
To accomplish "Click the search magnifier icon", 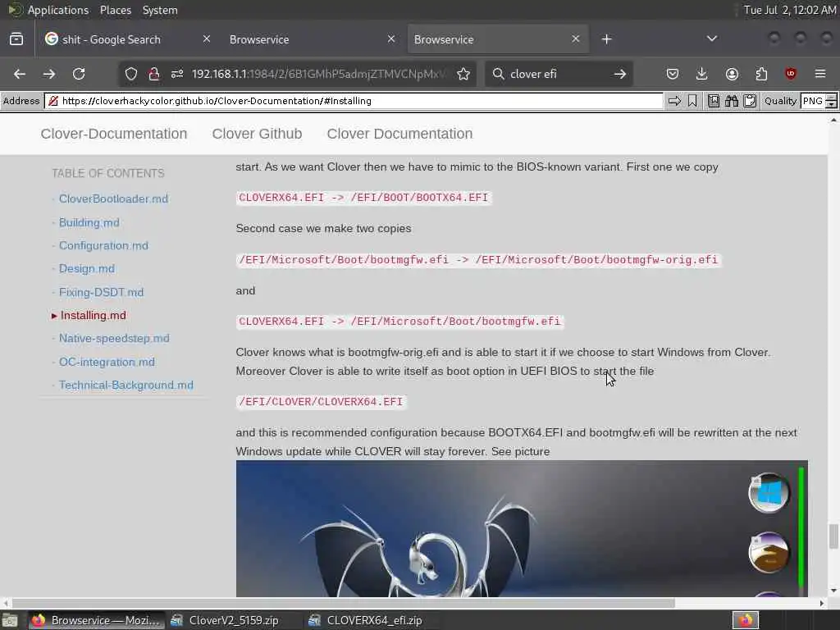I will [498, 74].
